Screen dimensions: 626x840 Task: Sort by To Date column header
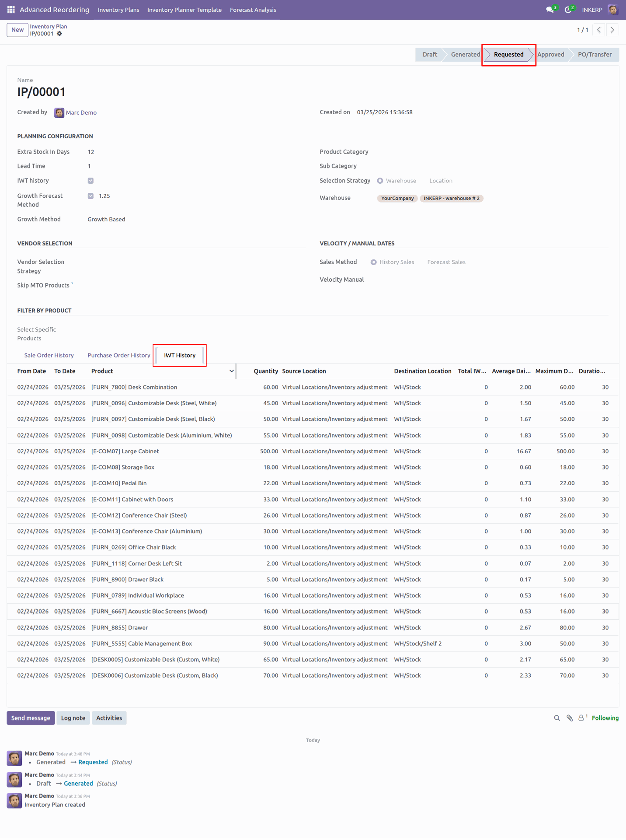[x=65, y=371]
